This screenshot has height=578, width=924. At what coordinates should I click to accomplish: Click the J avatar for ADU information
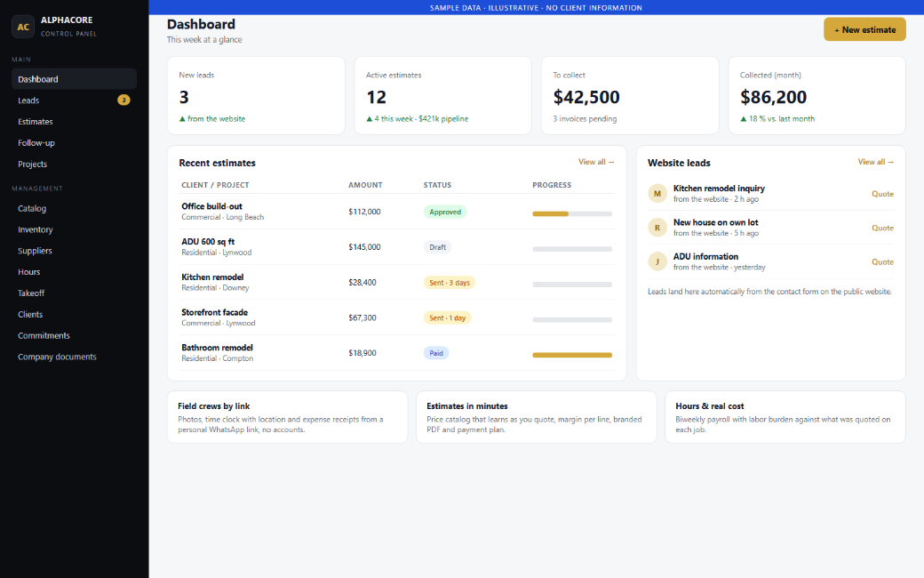(x=657, y=261)
